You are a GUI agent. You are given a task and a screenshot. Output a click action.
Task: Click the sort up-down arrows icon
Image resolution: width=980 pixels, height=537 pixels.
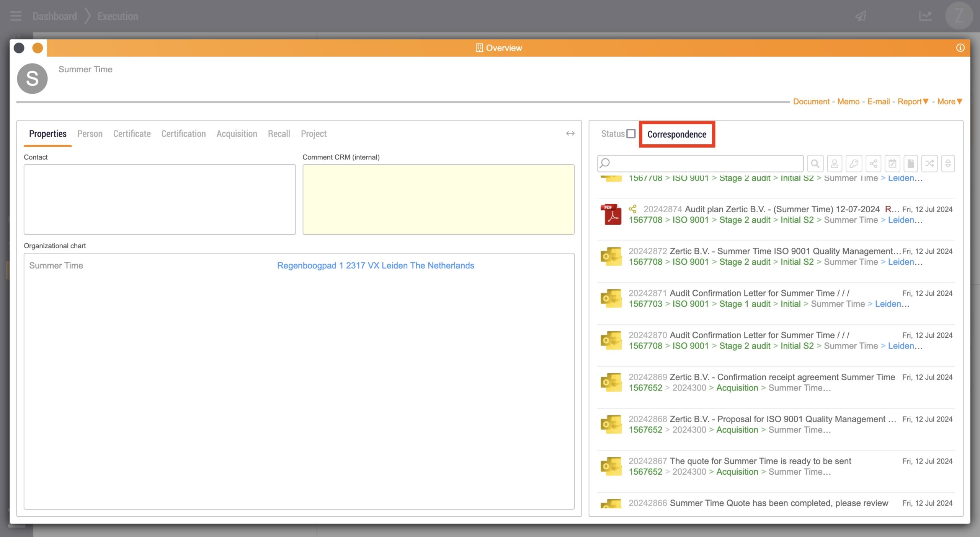[948, 164]
